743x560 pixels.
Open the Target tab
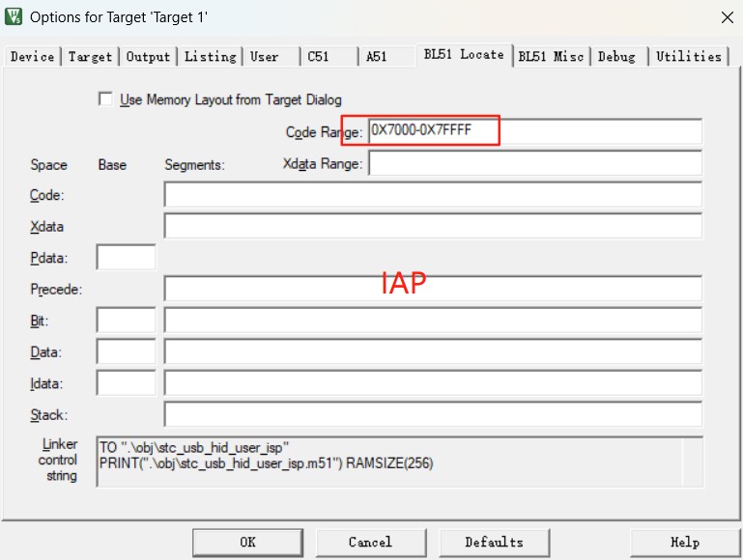(x=90, y=56)
